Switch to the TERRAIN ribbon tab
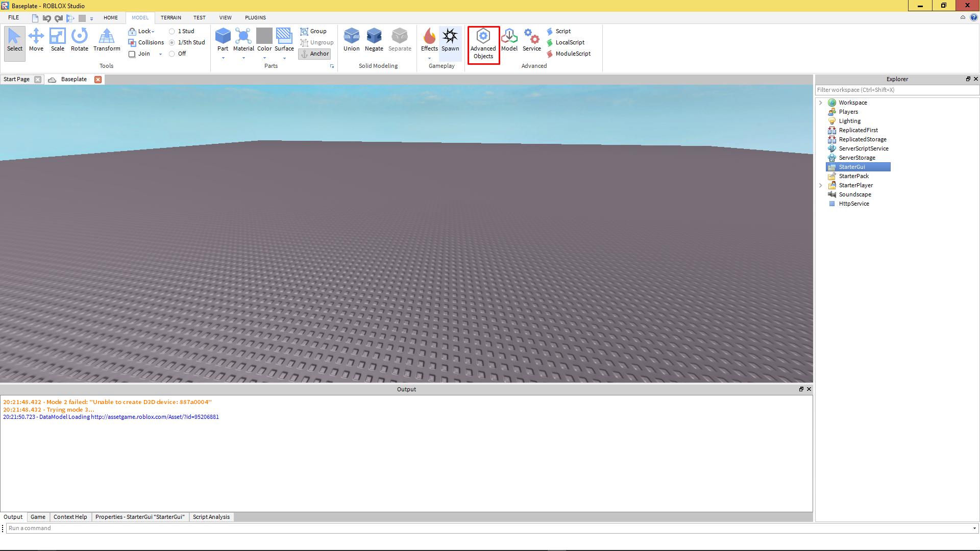Viewport: 980px width, 551px height. (x=170, y=17)
